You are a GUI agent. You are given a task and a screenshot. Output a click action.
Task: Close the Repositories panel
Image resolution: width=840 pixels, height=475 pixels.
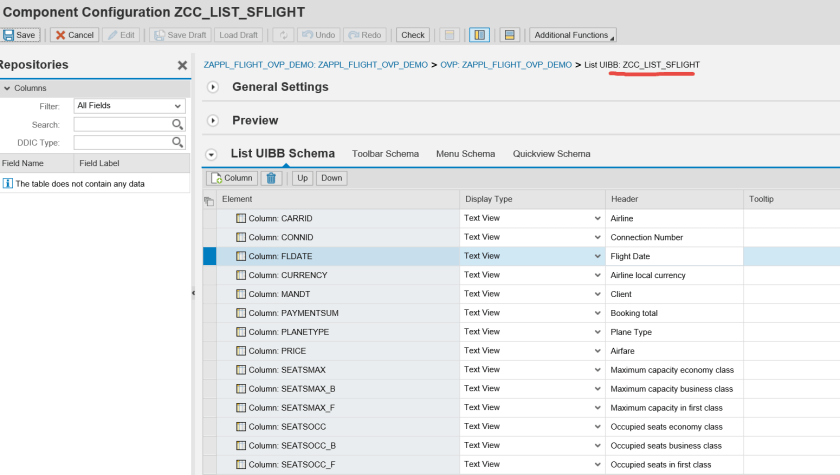(x=182, y=65)
